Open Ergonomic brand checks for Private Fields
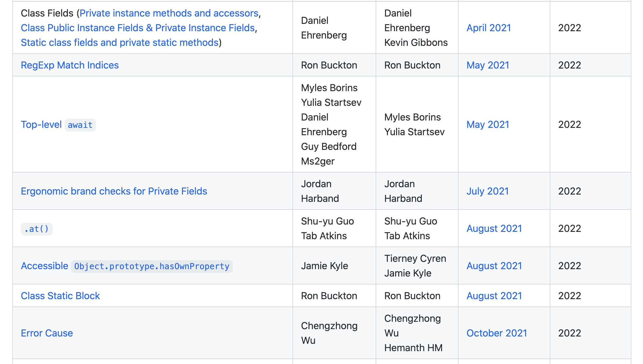 click(x=114, y=191)
